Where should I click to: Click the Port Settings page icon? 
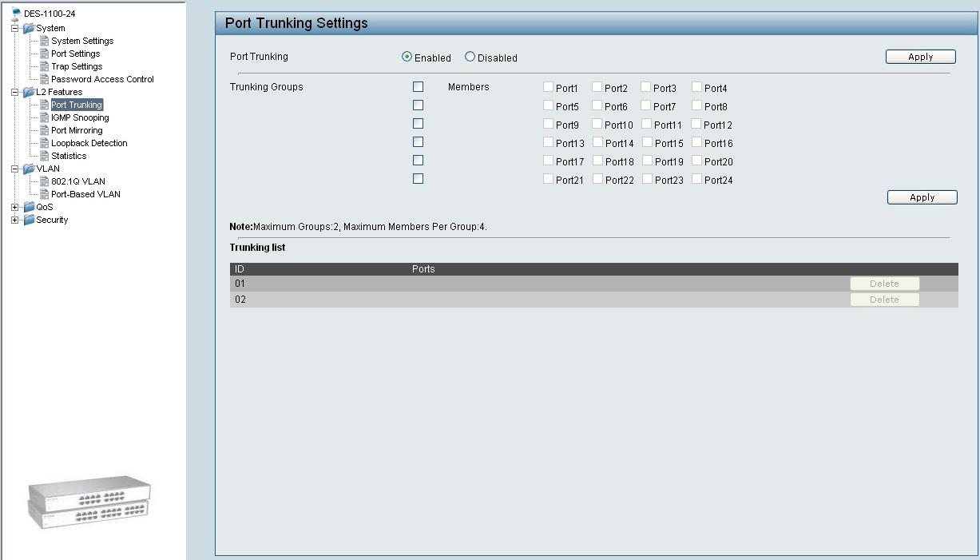(x=45, y=54)
